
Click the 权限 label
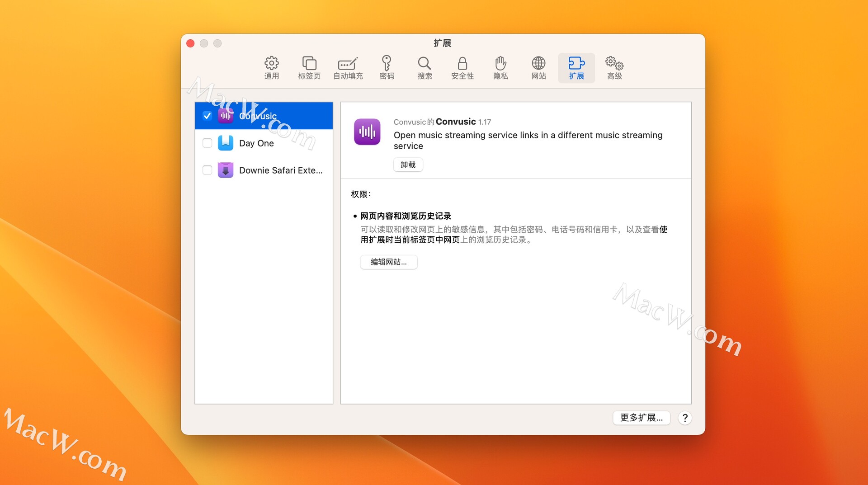(361, 194)
